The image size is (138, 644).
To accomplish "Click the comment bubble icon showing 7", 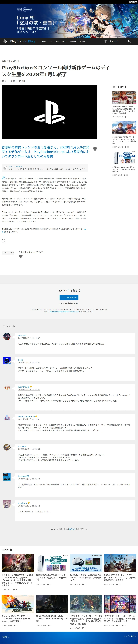I will [3, 81].
